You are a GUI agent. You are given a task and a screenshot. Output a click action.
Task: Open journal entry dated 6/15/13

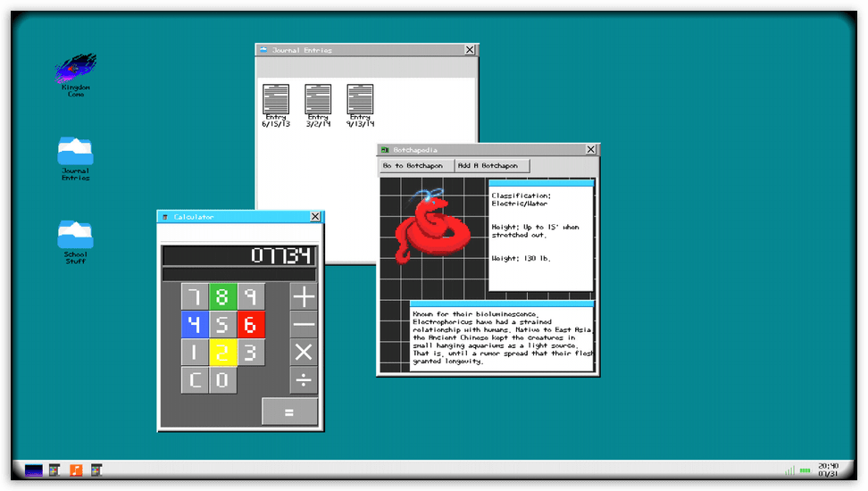(x=274, y=100)
